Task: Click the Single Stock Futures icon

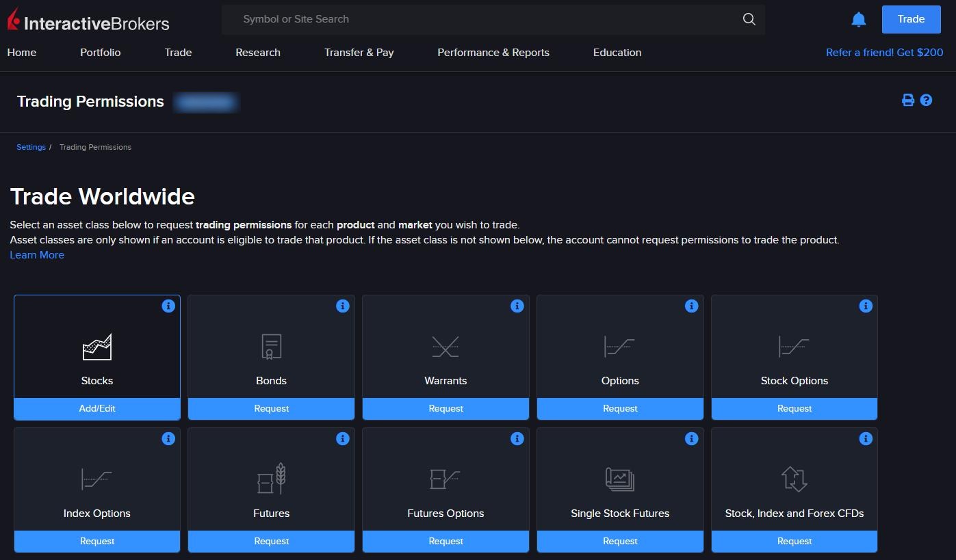Action: point(620,479)
